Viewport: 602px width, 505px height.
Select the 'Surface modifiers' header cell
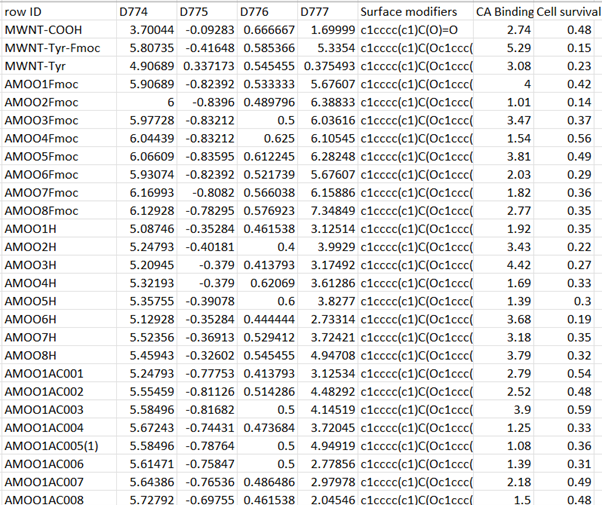point(416,12)
